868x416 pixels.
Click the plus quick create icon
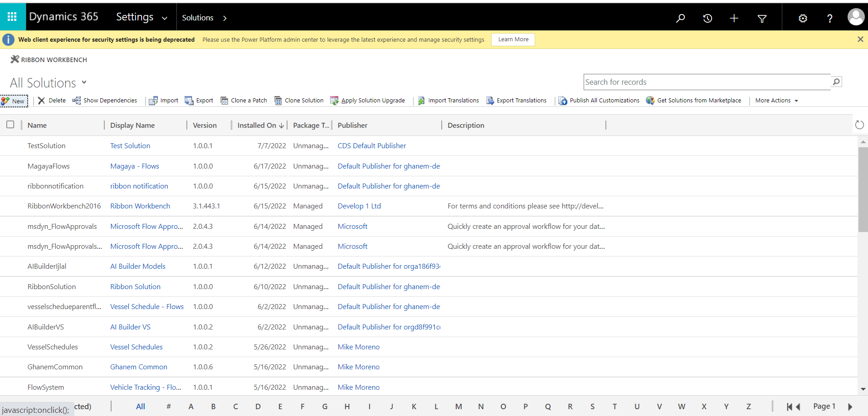pos(734,18)
